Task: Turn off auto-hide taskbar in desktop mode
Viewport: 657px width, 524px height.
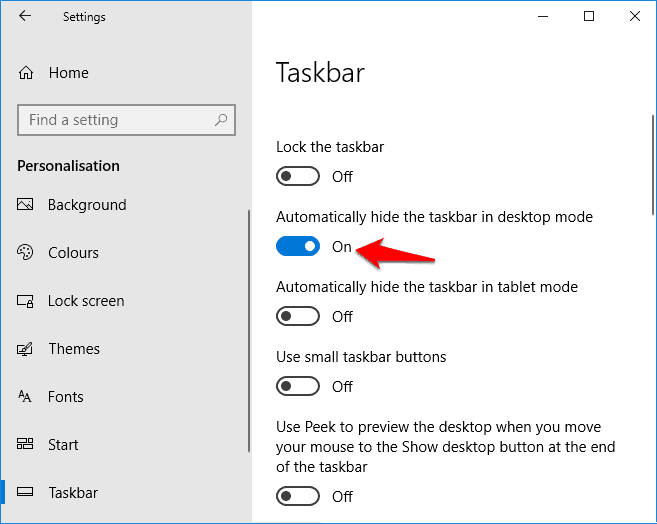Action: [298, 246]
